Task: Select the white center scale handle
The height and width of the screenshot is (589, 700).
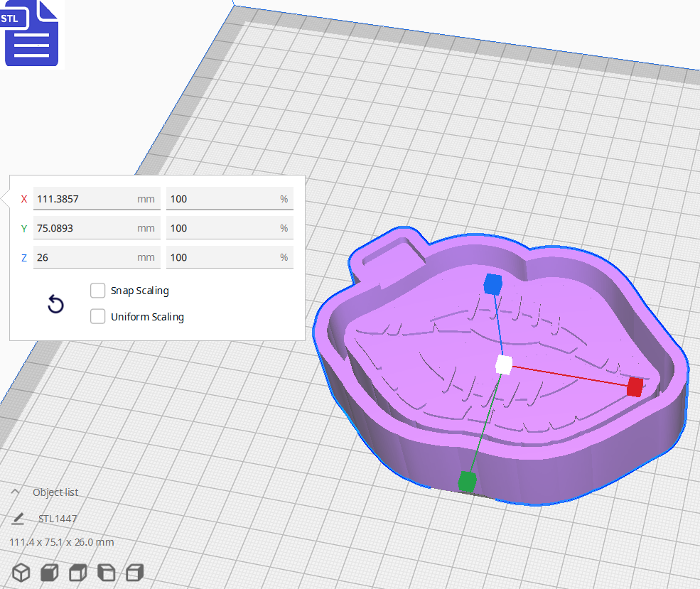Action: point(505,366)
